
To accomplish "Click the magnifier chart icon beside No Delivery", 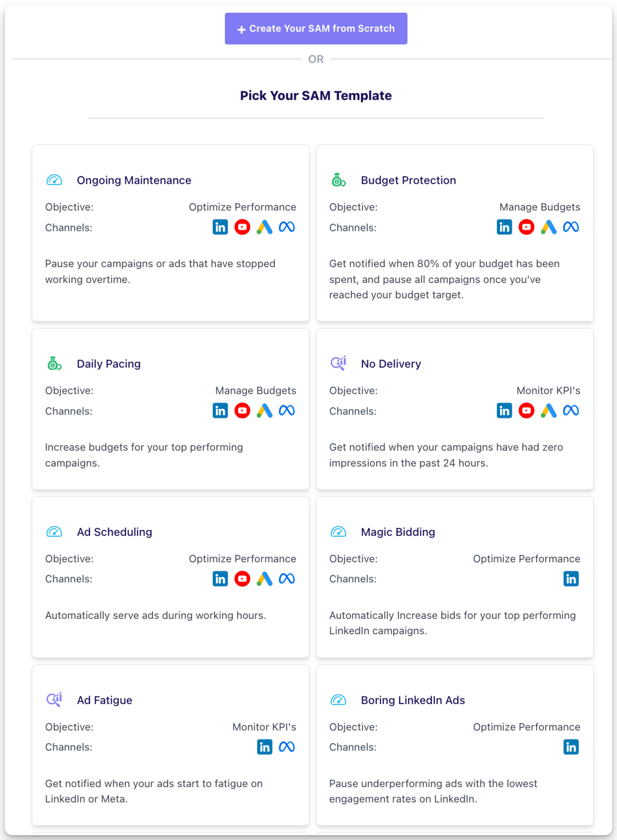I will click(338, 363).
